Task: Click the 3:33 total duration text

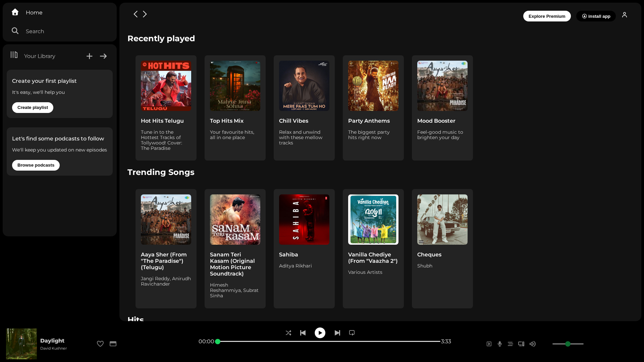Action: [446, 342]
